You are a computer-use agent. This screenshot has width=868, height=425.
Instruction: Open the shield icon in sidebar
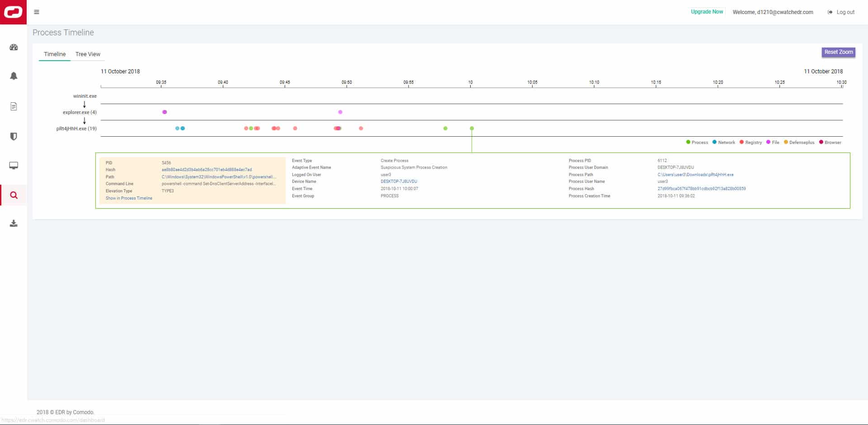[x=14, y=136]
